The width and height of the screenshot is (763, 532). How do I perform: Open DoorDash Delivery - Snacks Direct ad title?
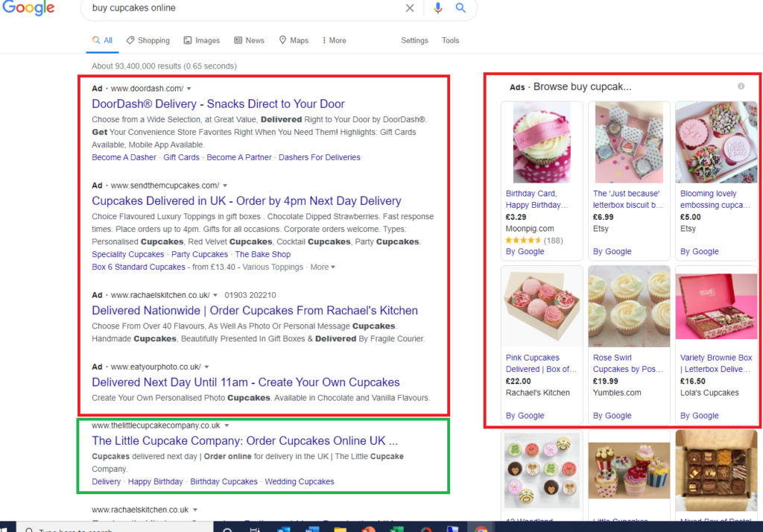(218, 104)
